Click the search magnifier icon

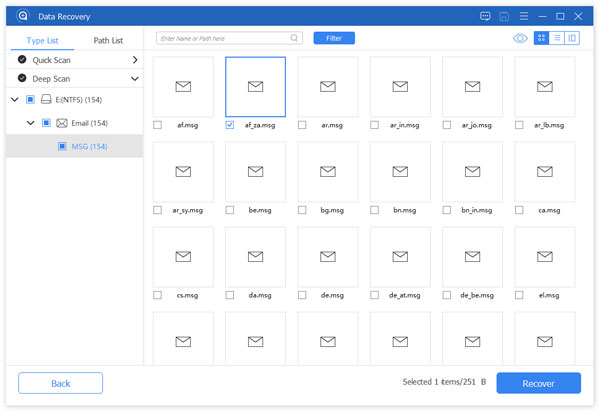click(x=294, y=38)
